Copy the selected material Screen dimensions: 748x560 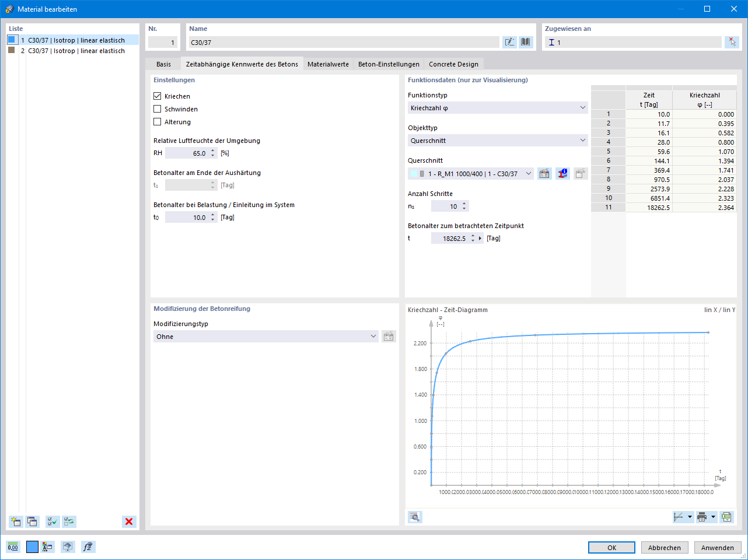coord(32,521)
